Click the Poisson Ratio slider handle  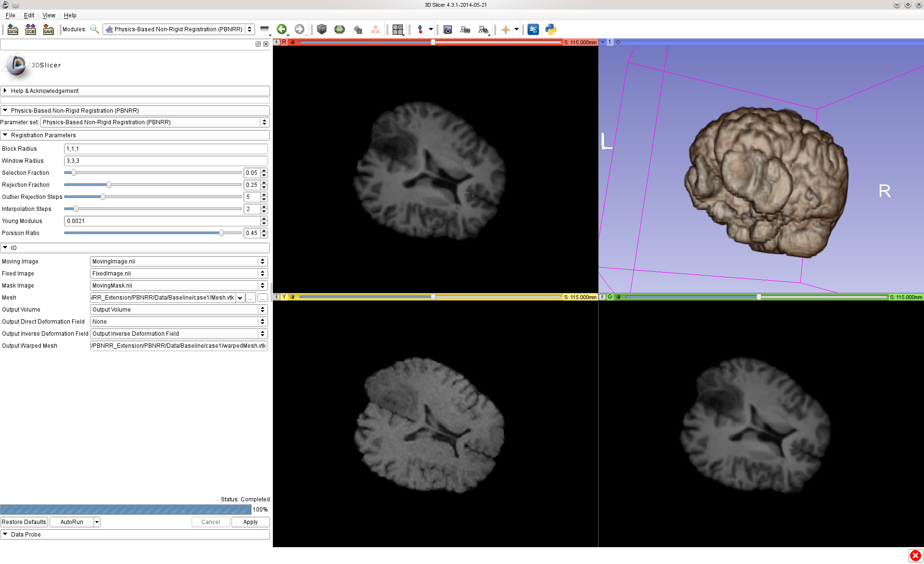[x=221, y=233]
